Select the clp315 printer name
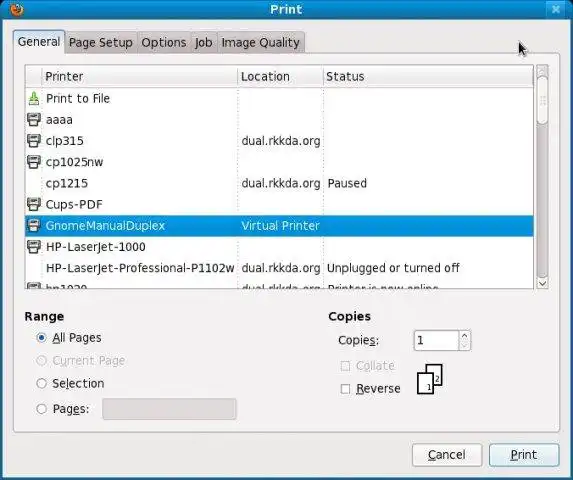The width and height of the screenshot is (573, 480). [x=65, y=141]
